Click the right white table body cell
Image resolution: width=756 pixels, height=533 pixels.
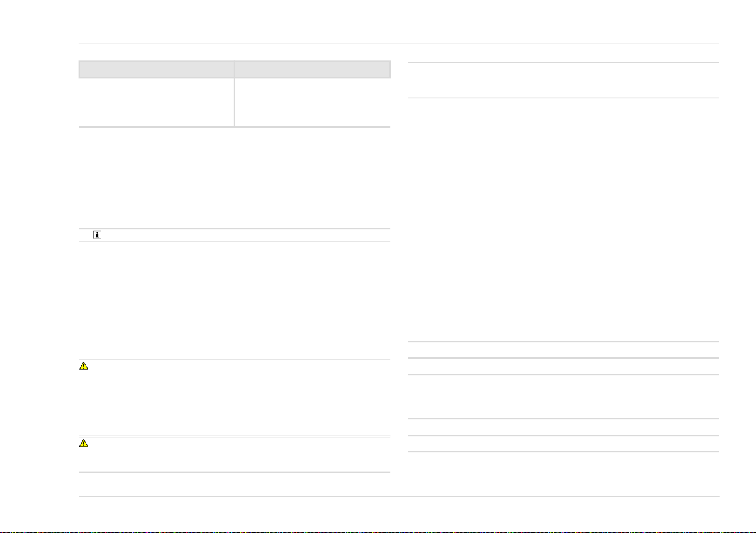[x=313, y=102]
